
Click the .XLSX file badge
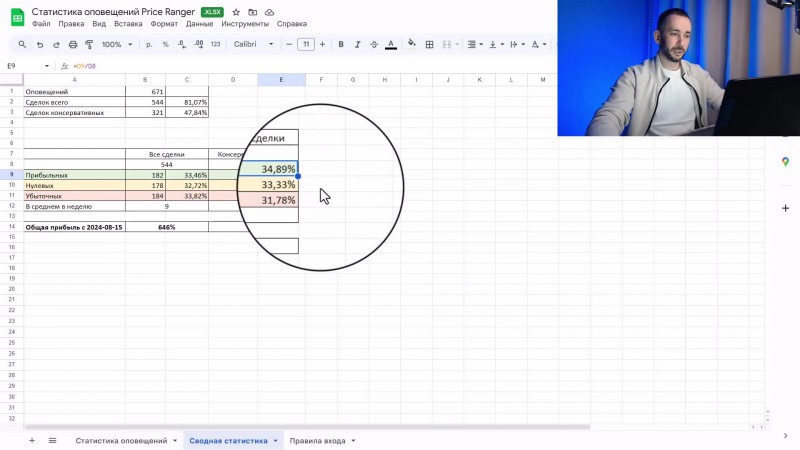[x=212, y=12]
